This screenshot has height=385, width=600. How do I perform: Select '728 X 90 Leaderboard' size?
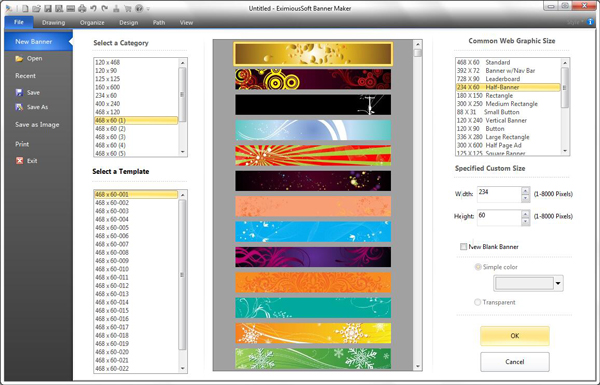508,79
